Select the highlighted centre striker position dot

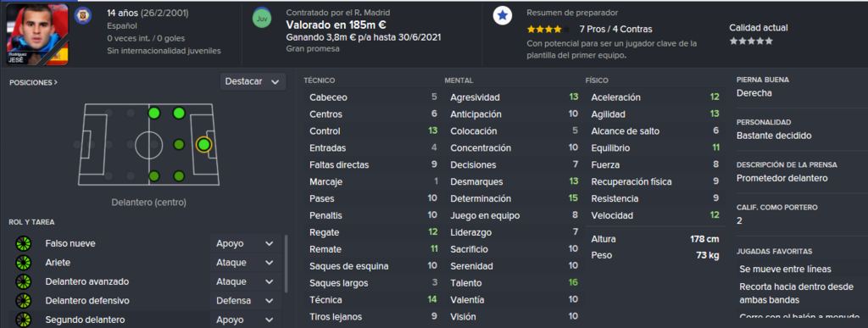(x=203, y=145)
